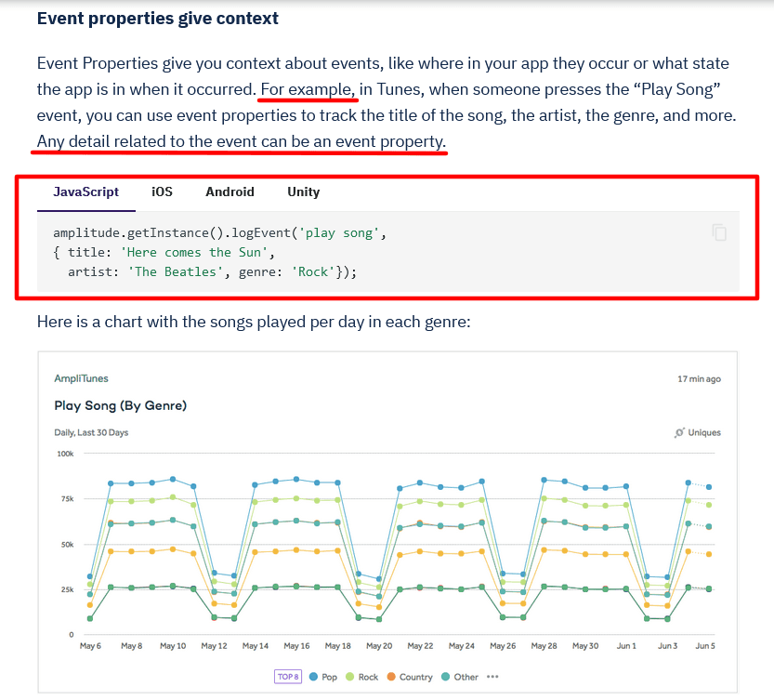Click the light green Rock legend dot
Viewport: 774px width, 700px height.
pyautogui.click(x=349, y=677)
